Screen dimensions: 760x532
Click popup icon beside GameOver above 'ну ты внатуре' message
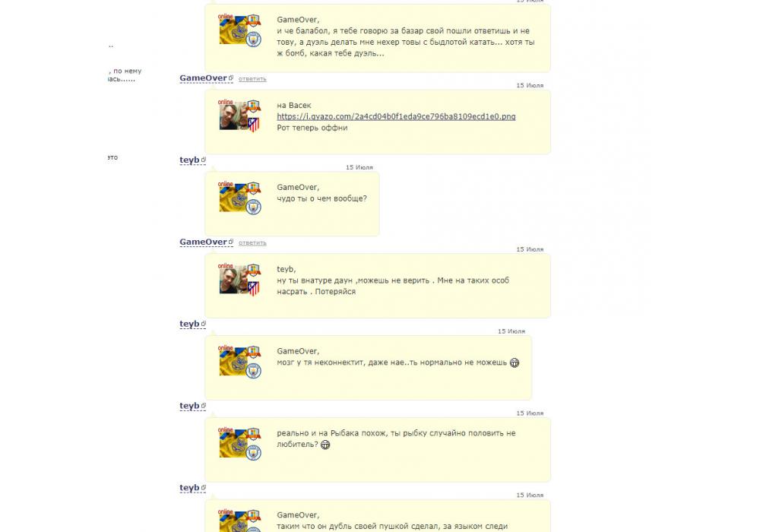231,241
